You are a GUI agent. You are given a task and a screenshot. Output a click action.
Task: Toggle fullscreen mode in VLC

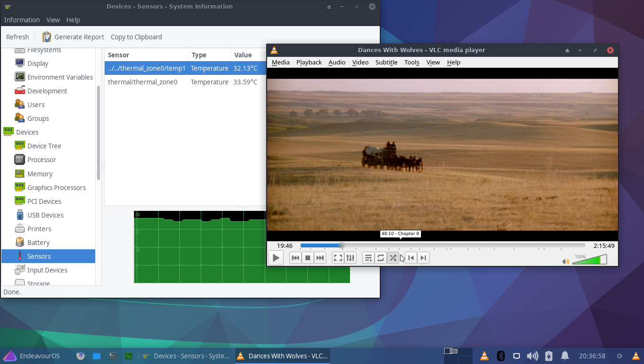coord(338,257)
